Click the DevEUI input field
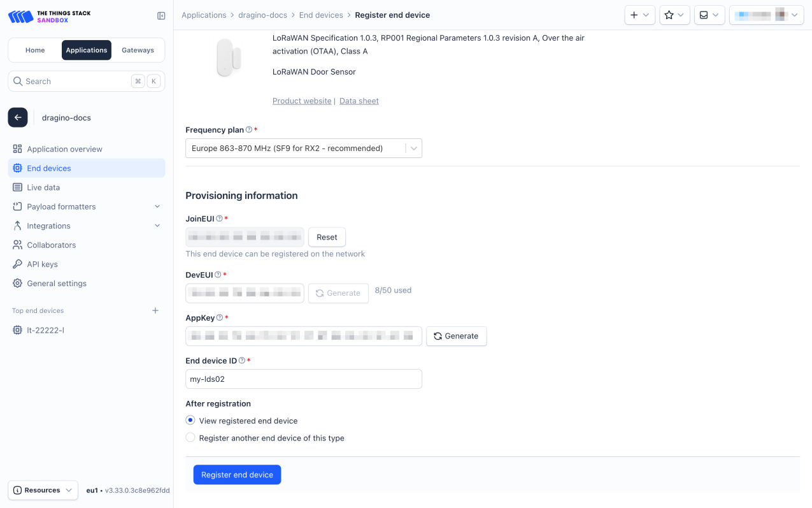 pos(245,293)
